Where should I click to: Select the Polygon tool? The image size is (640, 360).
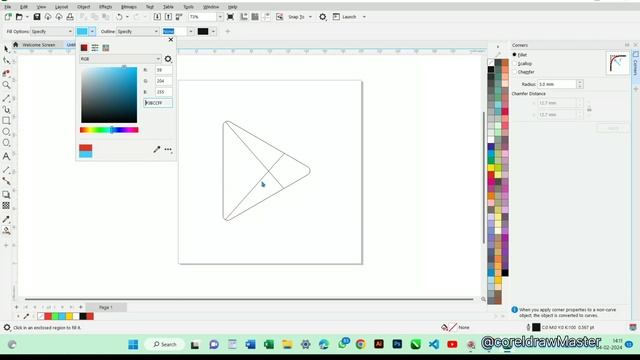click(6, 143)
